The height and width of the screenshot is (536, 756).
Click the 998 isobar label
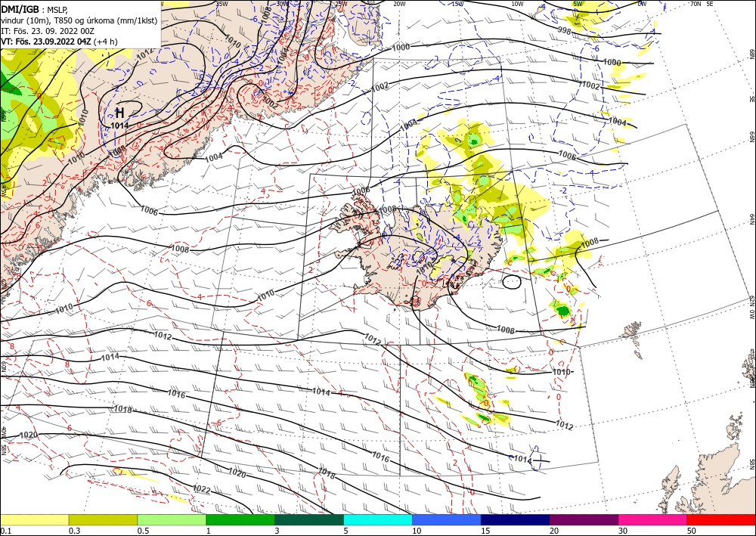[565, 32]
